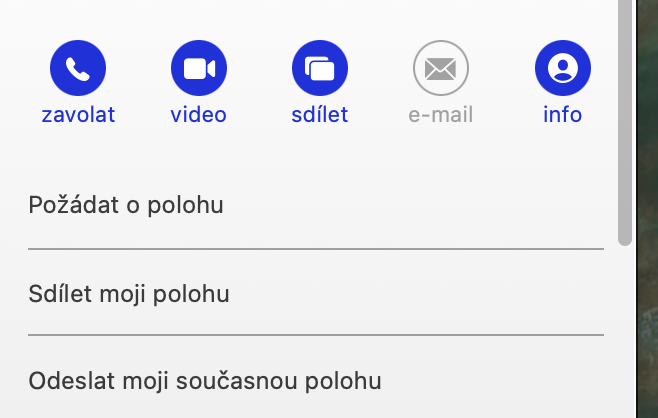
Task: Click the blue phone call icon
Action: (x=78, y=68)
